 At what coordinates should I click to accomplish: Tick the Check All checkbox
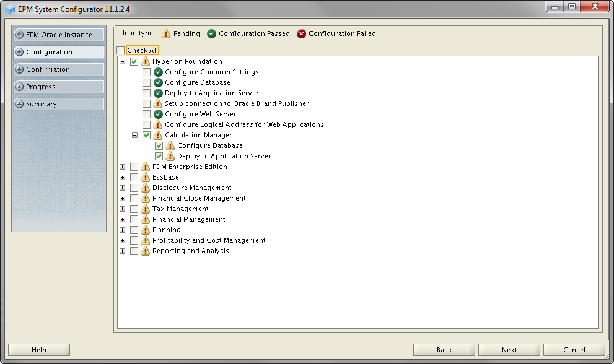[x=121, y=51]
